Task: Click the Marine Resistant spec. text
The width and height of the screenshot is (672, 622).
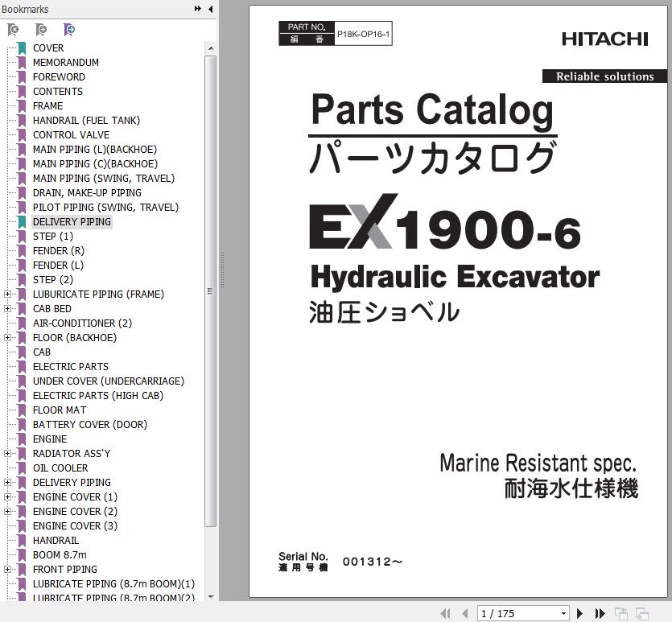Action: coord(538,463)
